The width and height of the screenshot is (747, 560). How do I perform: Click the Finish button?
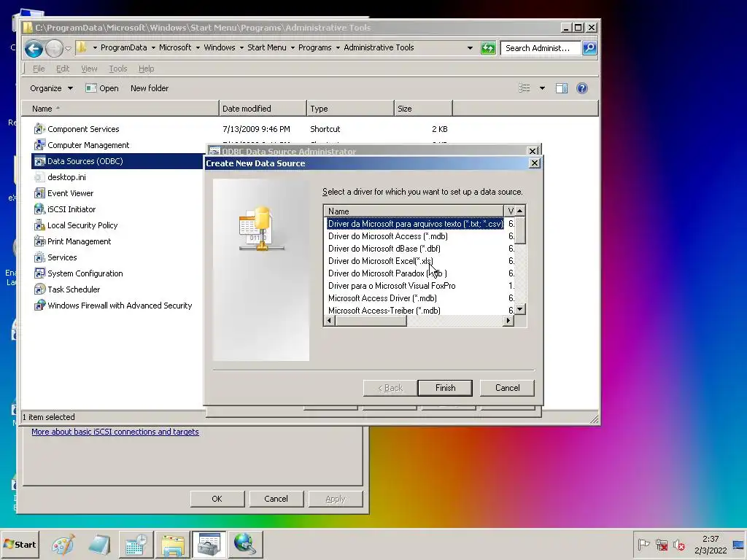tap(445, 388)
